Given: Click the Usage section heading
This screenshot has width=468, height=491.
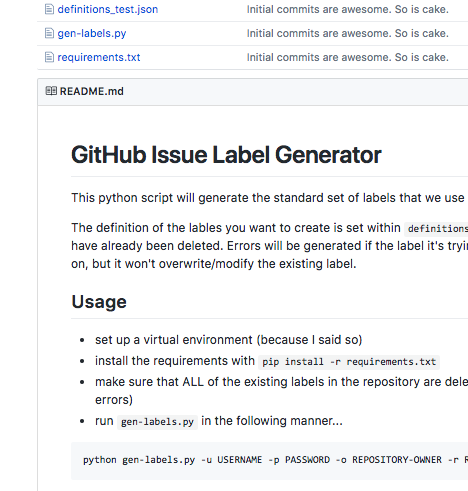Looking at the screenshot, I should click(99, 302).
